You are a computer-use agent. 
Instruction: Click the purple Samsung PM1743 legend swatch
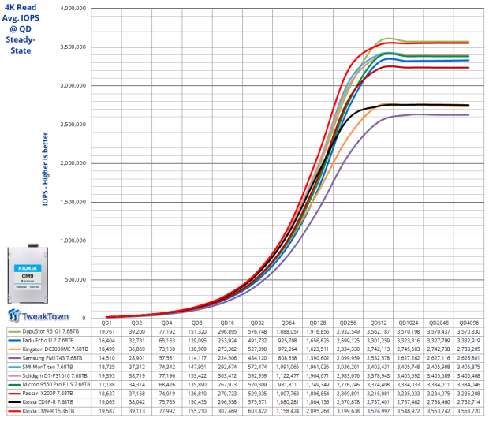coord(14,358)
